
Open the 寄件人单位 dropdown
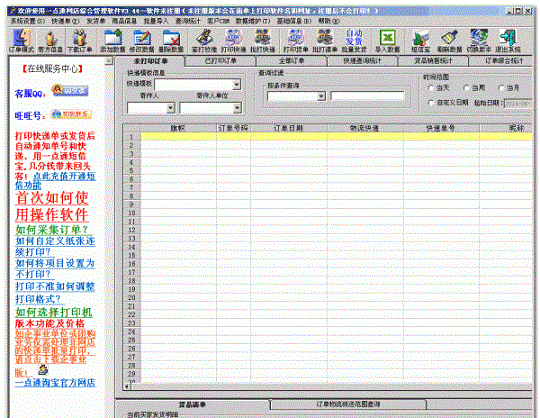tap(237, 108)
